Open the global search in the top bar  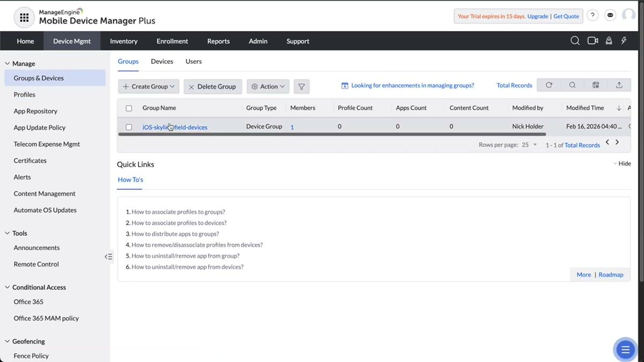click(575, 41)
